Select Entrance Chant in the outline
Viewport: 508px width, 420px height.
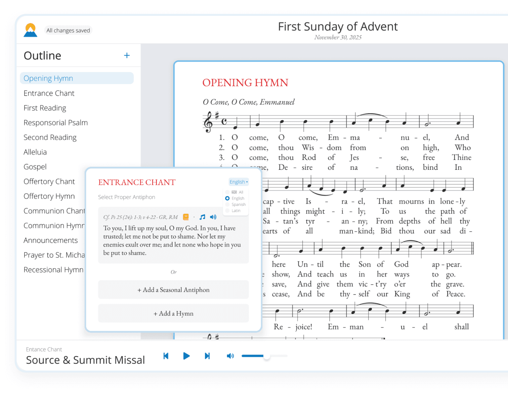(x=49, y=93)
